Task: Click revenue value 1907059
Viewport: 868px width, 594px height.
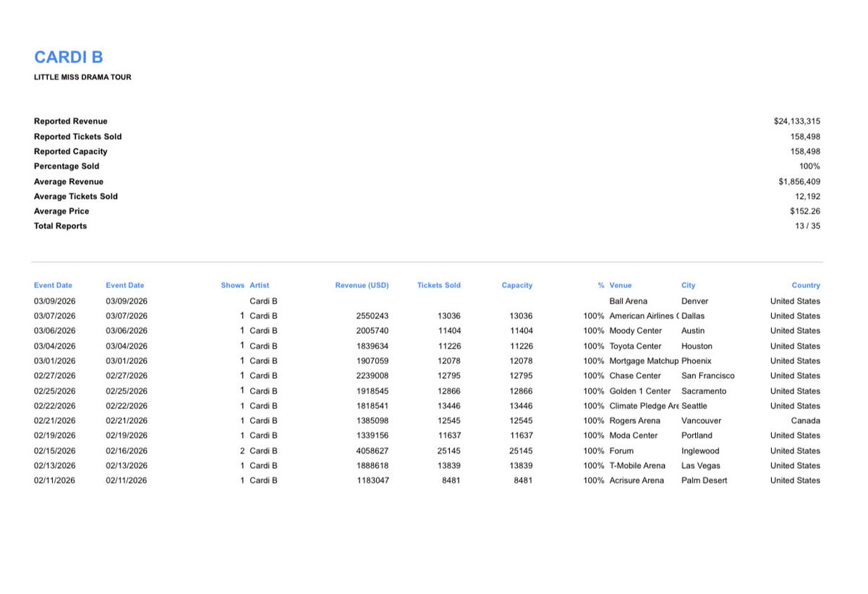Action: pos(373,360)
